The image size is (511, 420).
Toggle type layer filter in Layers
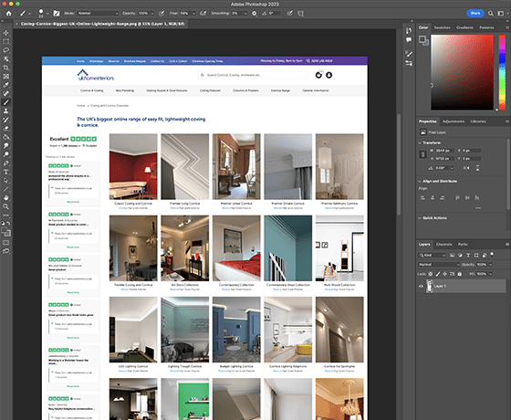[x=468, y=255]
